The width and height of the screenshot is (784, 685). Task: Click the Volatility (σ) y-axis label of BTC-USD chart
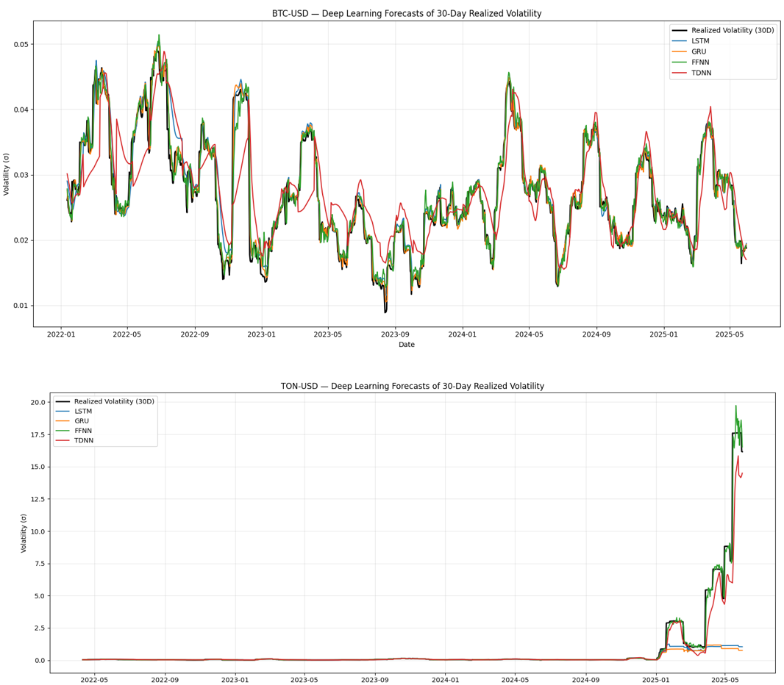pos(7,173)
